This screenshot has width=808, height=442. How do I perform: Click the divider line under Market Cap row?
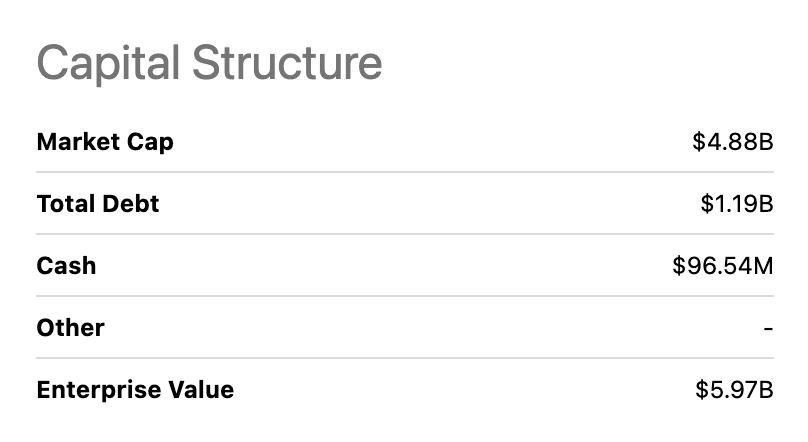click(404, 173)
